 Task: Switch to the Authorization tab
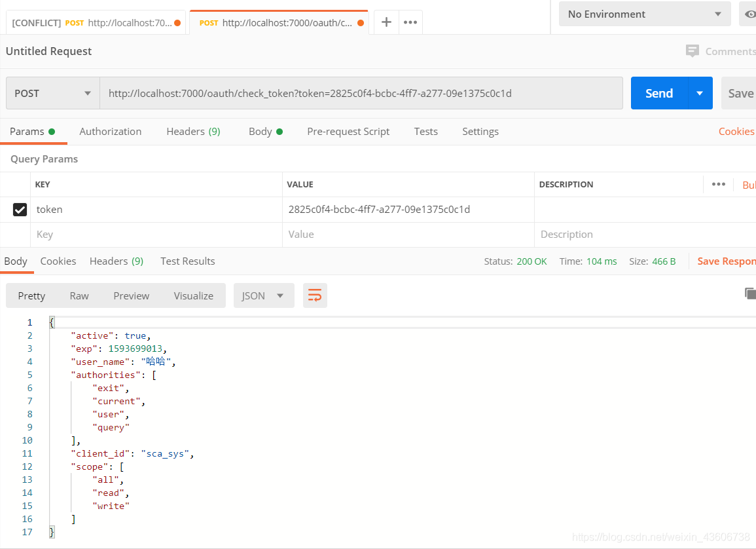(x=110, y=131)
